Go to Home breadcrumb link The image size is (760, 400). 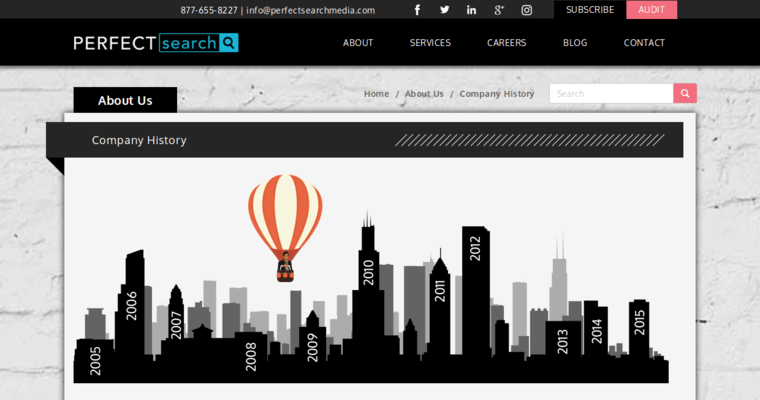[x=377, y=94]
